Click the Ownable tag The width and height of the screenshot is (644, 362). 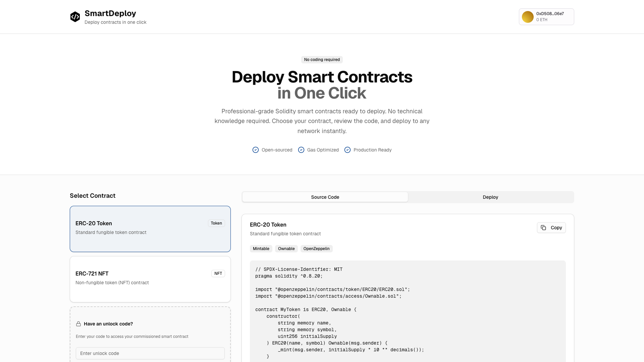tap(286, 249)
